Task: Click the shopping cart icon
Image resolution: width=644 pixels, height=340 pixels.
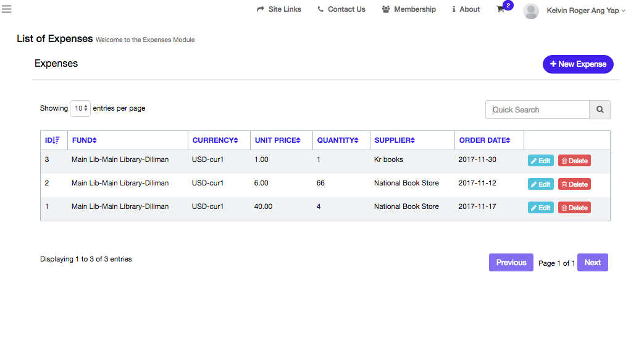Action: tap(501, 9)
